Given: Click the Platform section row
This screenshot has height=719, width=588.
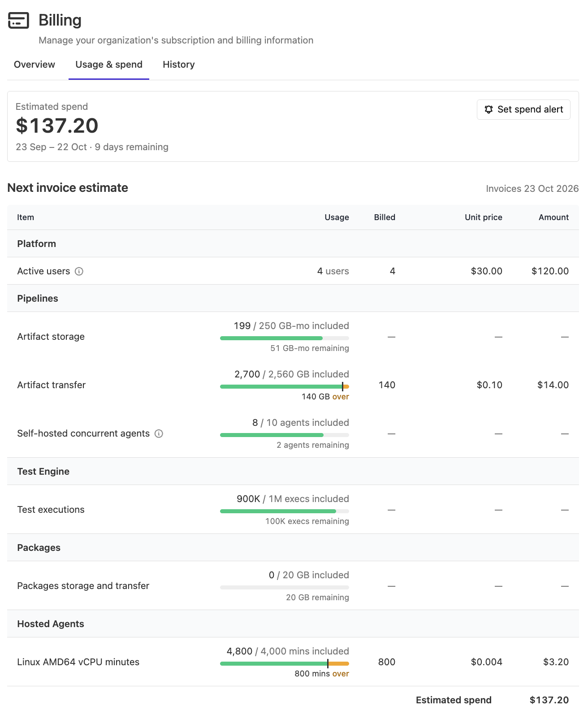Looking at the screenshot, I should pyautogui.click(x=293, y=244).
